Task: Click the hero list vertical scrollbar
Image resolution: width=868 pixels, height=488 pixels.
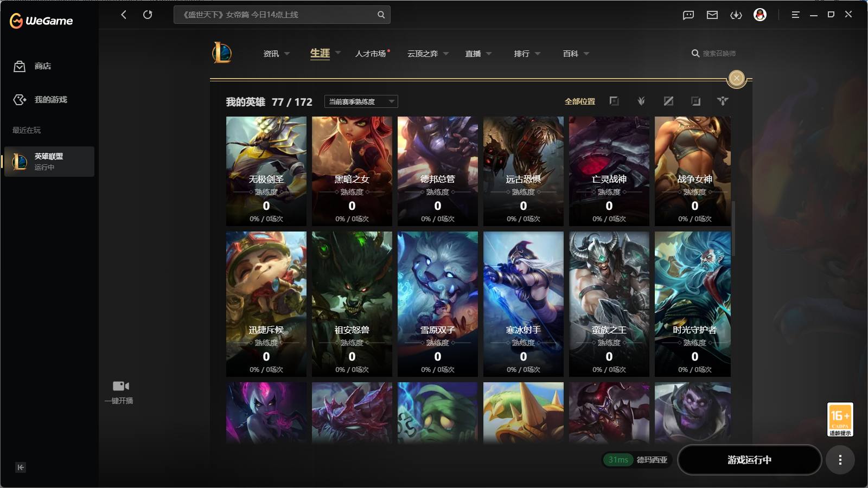Action: (734, 229)
